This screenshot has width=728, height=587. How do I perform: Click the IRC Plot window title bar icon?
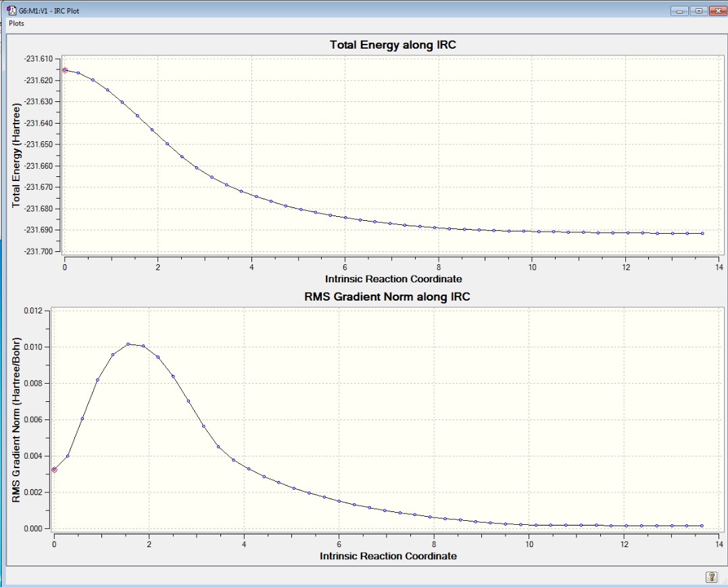point(11,10)
